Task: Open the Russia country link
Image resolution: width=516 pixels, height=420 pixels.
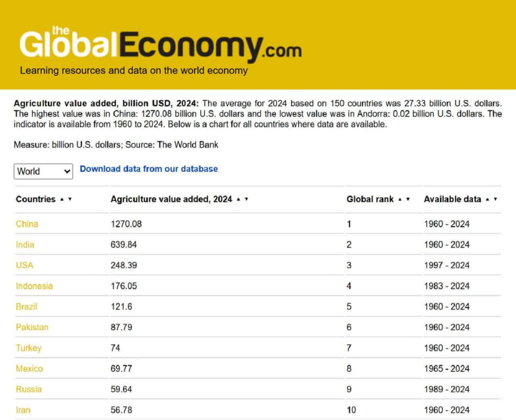Action: [29, 389]
